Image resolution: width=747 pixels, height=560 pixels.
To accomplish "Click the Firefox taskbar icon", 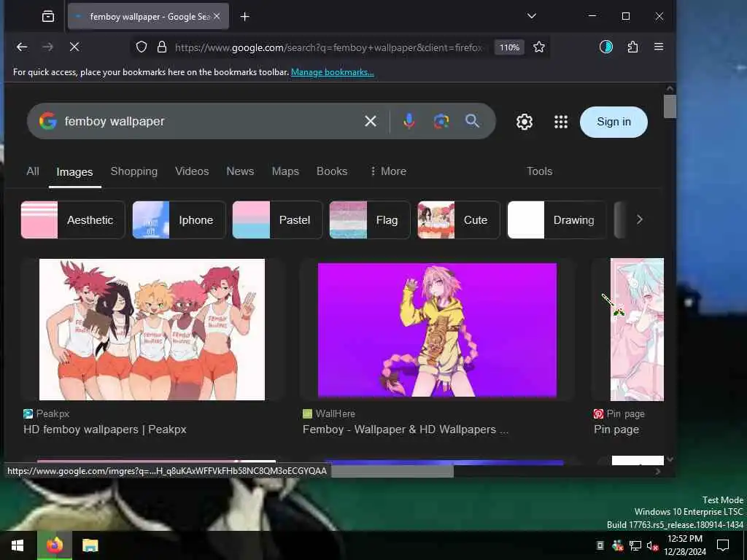I will pyautogui.click(x=55, y=545).
